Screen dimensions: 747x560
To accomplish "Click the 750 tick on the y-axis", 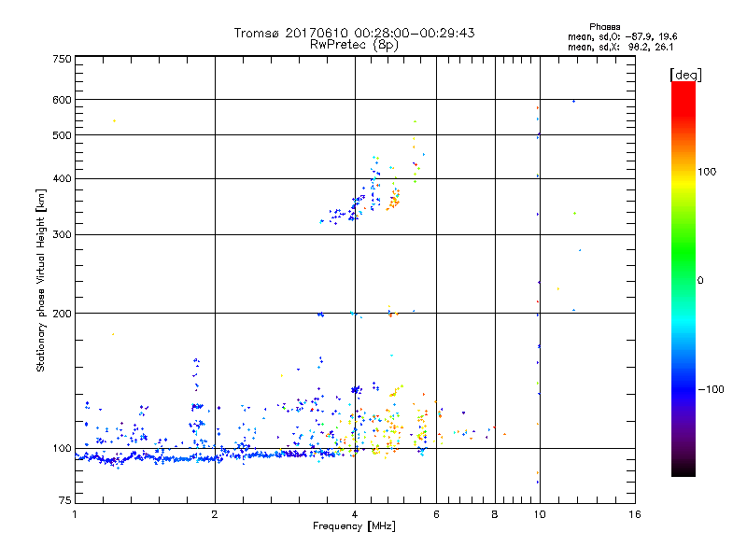I will pyautogui.click(x=62, y=59).
